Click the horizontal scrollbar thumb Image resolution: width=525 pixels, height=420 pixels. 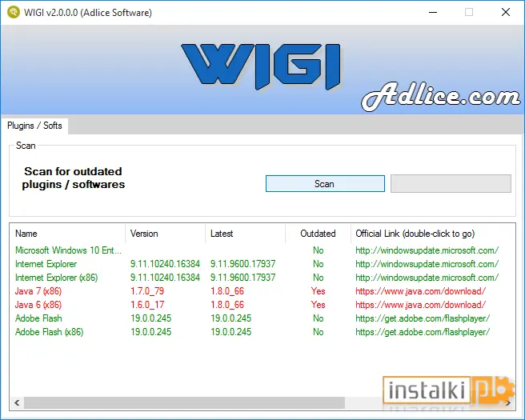point(184,402)
